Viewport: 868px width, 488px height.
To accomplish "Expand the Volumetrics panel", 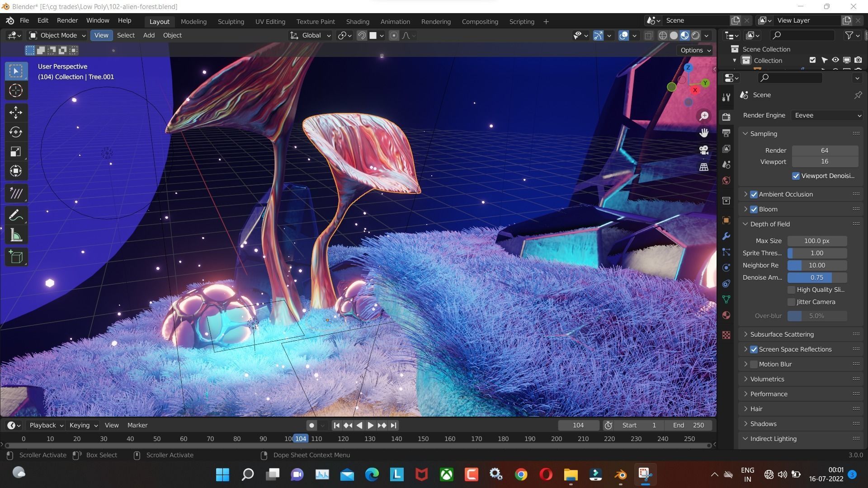I will click(767, 379).
